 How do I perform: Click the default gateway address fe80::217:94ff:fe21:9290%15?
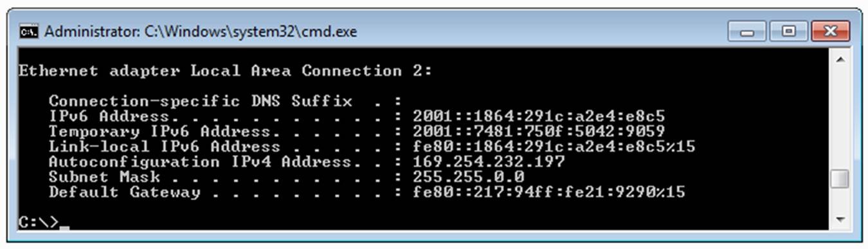click(549, 192)
